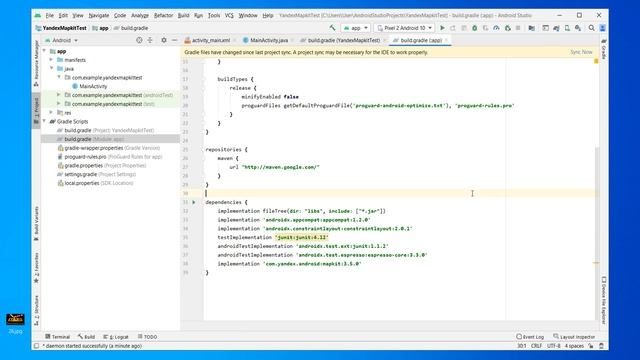Viewport: 640px width, 360px height.
Task: Open the VCS menu
Action: [x=229, y=15]
